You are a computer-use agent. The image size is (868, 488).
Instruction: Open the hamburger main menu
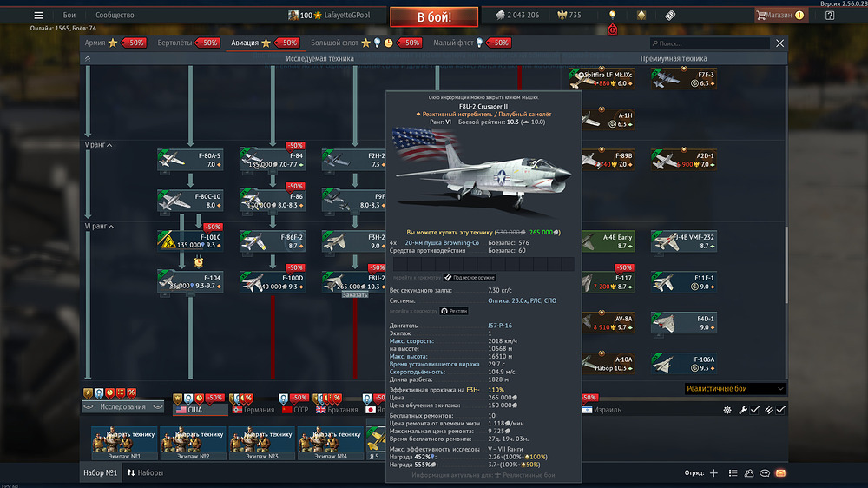[38, 16]
